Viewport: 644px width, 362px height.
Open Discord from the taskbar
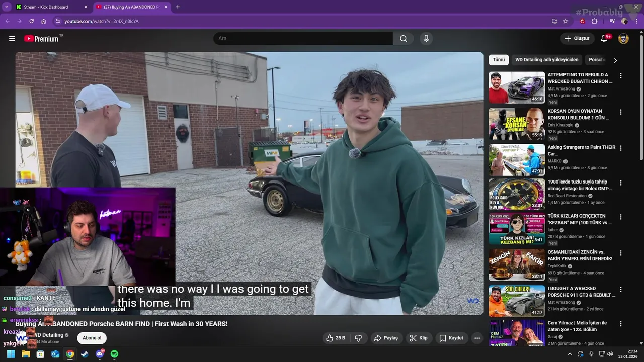(100, 354)
